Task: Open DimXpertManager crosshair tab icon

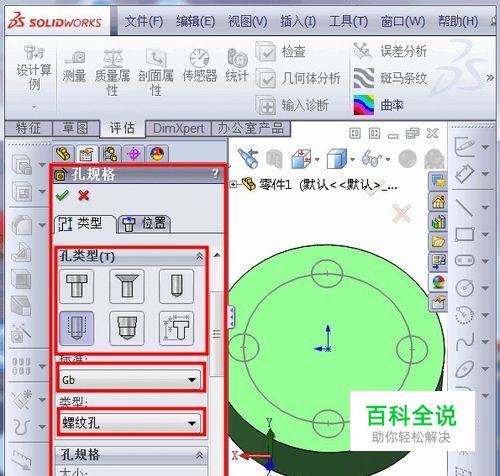Action: pyautogui.click(x=134, y=154)
